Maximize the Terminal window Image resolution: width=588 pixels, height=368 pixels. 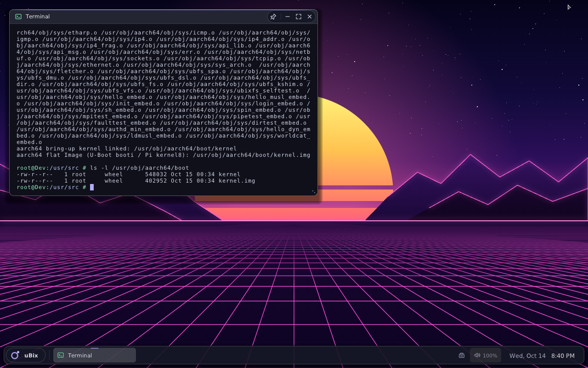(299, 17)
